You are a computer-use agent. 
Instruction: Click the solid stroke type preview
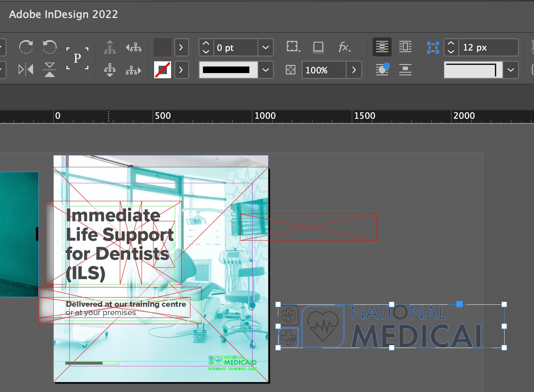(228, 70)
